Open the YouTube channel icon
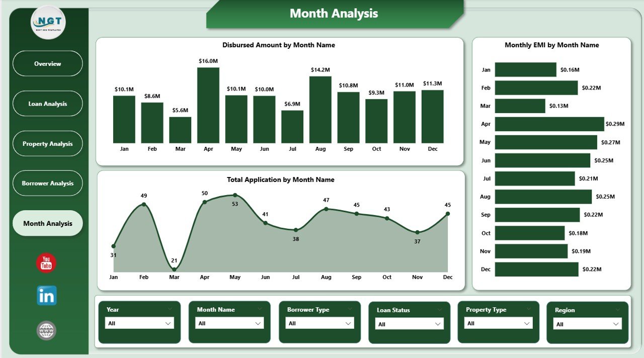Image resolution: width=644 pixels, height=358 pixels. click(x=45, y=262)
